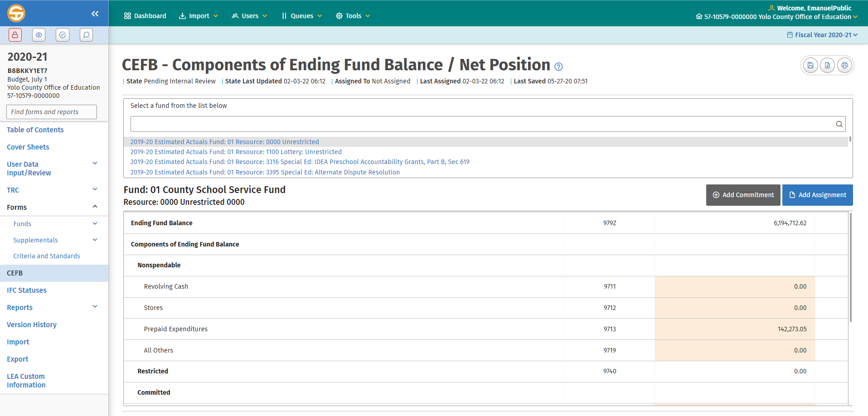Image resolution: width=868 pixels, height=416 pixels.
Task: Click the red lock icon in sidebar toolbar
Action: pyautogui.click(x=15, y=34)
